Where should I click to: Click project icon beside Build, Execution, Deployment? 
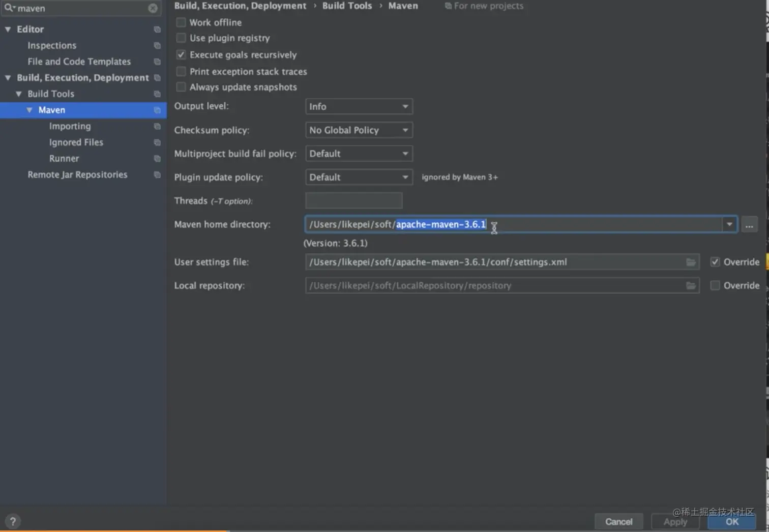[x=157, y=78]
